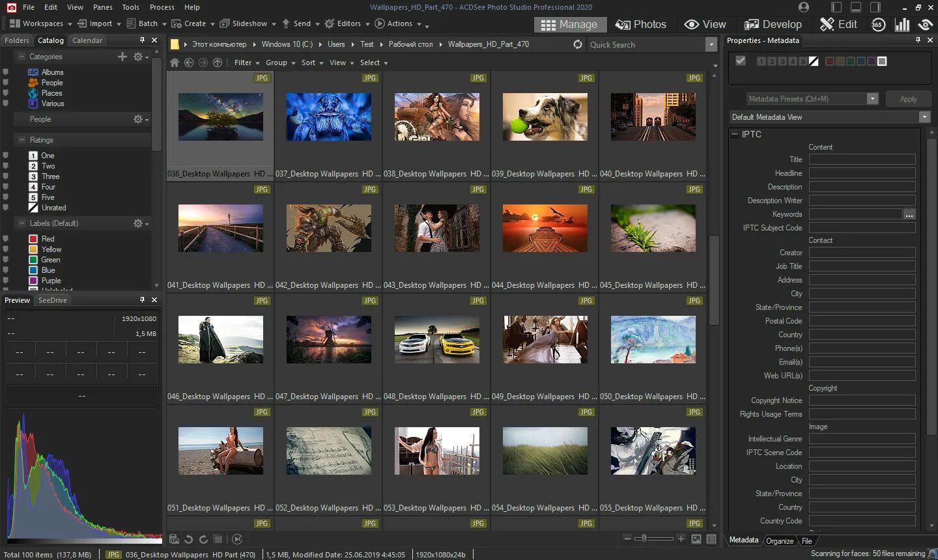Open the Sort dropdown
The height and width of the screenshot is (560, 938).
click(313, 63)
